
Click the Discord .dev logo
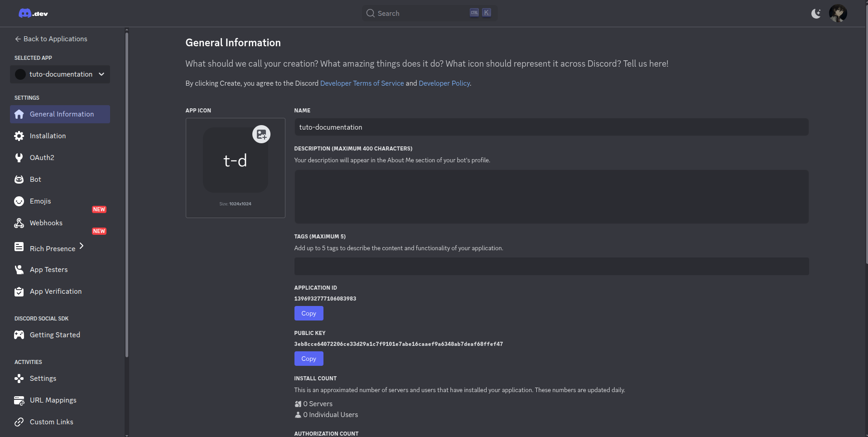pos(33,14)
